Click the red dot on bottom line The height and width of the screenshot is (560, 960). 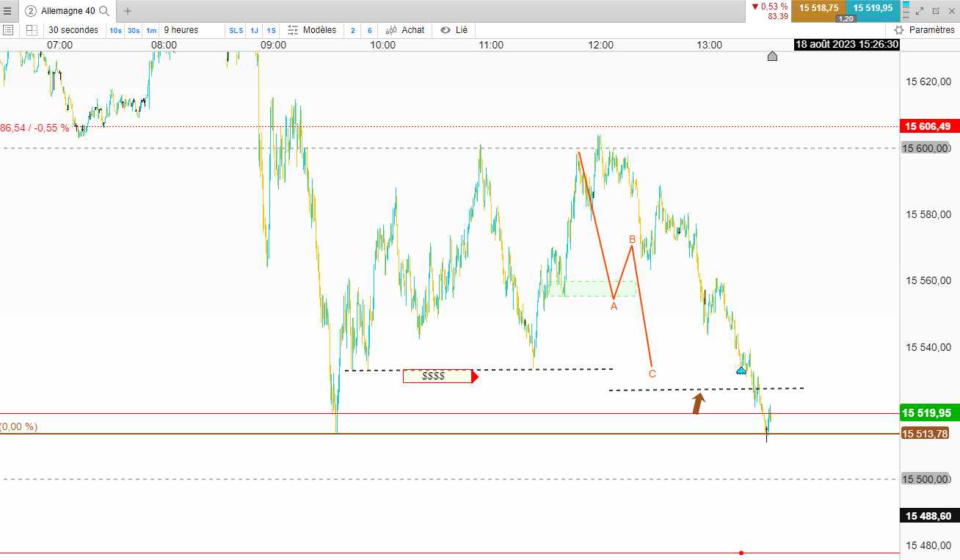(x=742, y=553)
